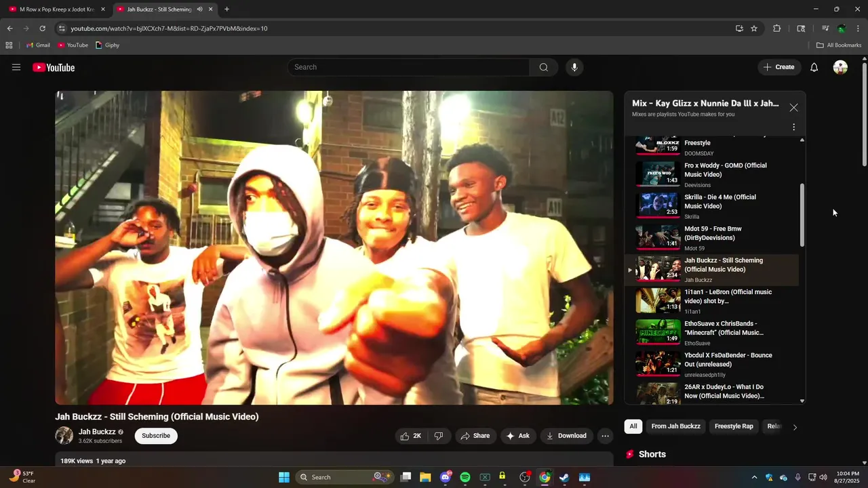The height and width of the screenshot is (488, 868).
Task: Open Jah Buckzz channel avatar
Action: pos(64,436)
